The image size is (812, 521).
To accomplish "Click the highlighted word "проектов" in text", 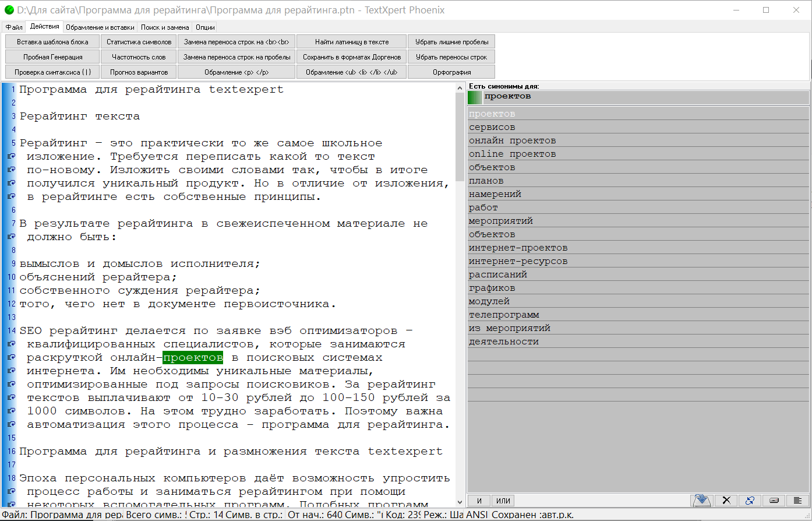I will pos(193,357).
